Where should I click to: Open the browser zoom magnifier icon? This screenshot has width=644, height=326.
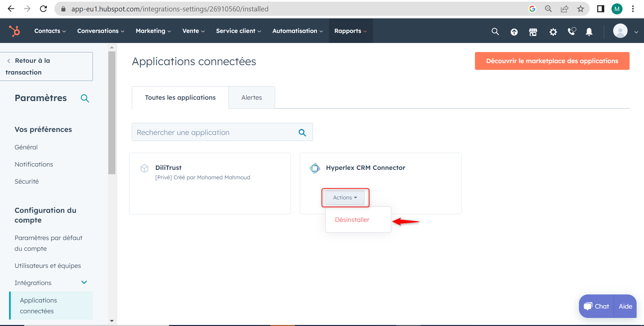(x=548, y=9)
